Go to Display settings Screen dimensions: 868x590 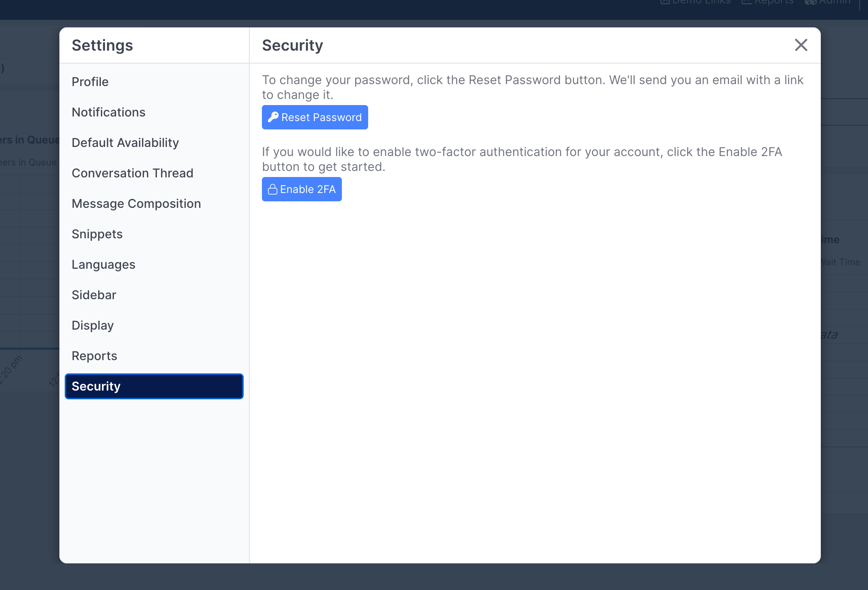pos(93,325)
